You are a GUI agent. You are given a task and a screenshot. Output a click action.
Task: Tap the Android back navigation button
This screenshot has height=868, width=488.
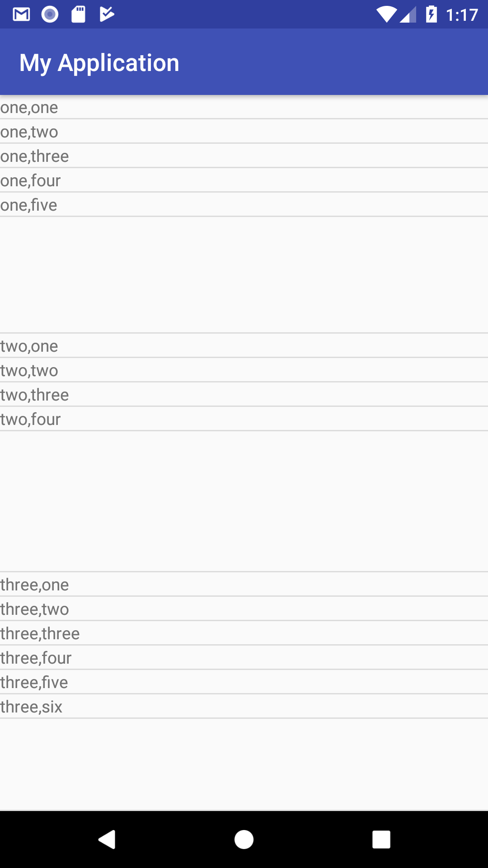tap(107, 840)
